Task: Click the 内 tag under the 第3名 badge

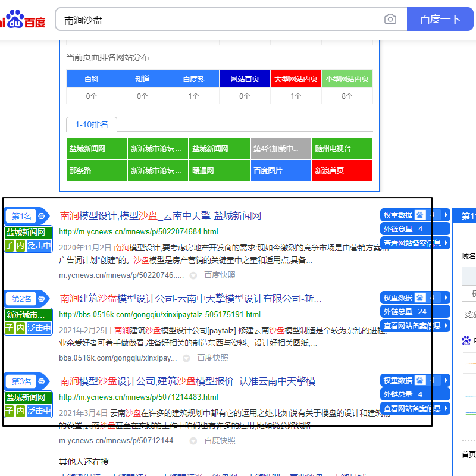Action: 20,411
